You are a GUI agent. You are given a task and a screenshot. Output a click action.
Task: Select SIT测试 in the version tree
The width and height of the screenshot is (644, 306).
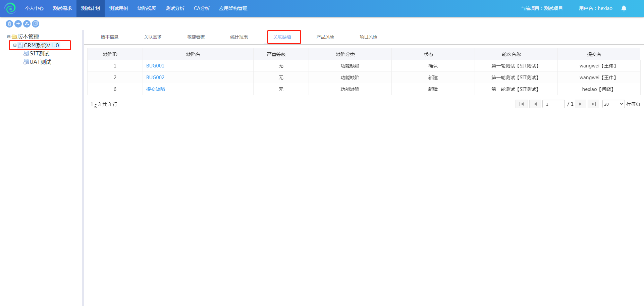39,54
